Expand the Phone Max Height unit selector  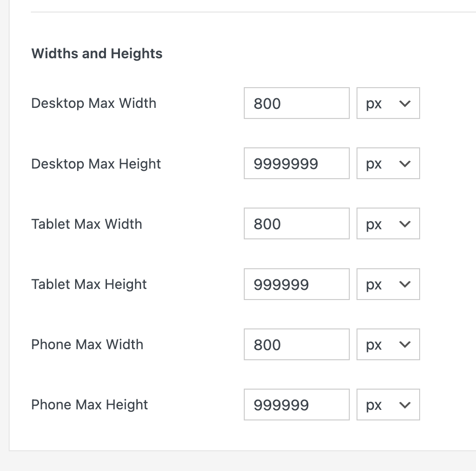pyautogui.click(x=388, y=405)
